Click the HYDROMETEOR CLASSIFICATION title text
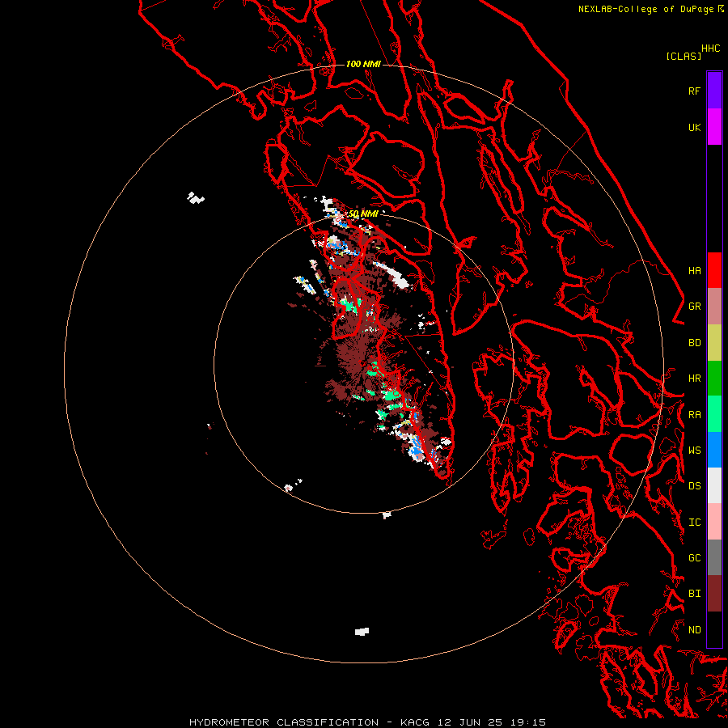This screenshot has width=728, height=728. pos(284,722)
